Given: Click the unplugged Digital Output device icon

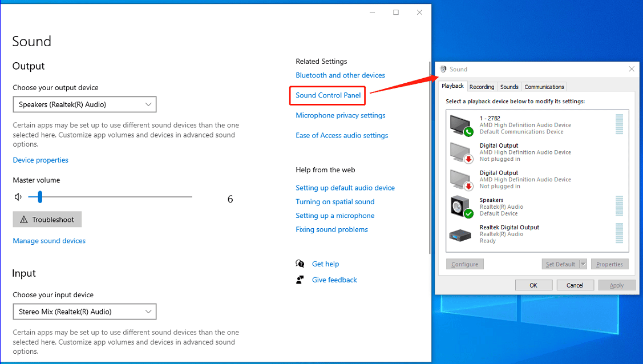Looking at the screenshot, I should pos(460,151).
